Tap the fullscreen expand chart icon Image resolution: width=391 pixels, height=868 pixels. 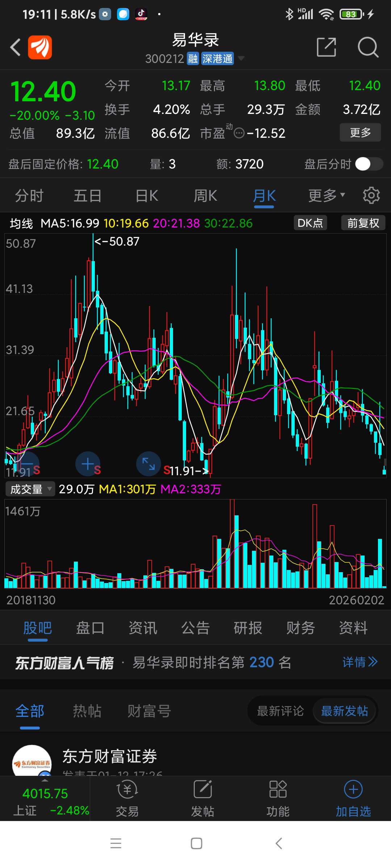pyautogui.click(x=148, y=464)
